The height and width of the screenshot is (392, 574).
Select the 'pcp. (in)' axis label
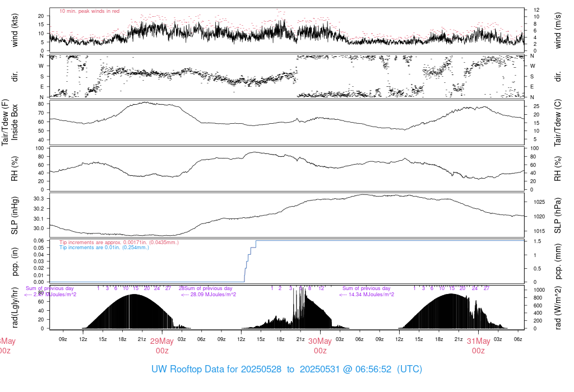pyautogui.click(x=15, y=262)
